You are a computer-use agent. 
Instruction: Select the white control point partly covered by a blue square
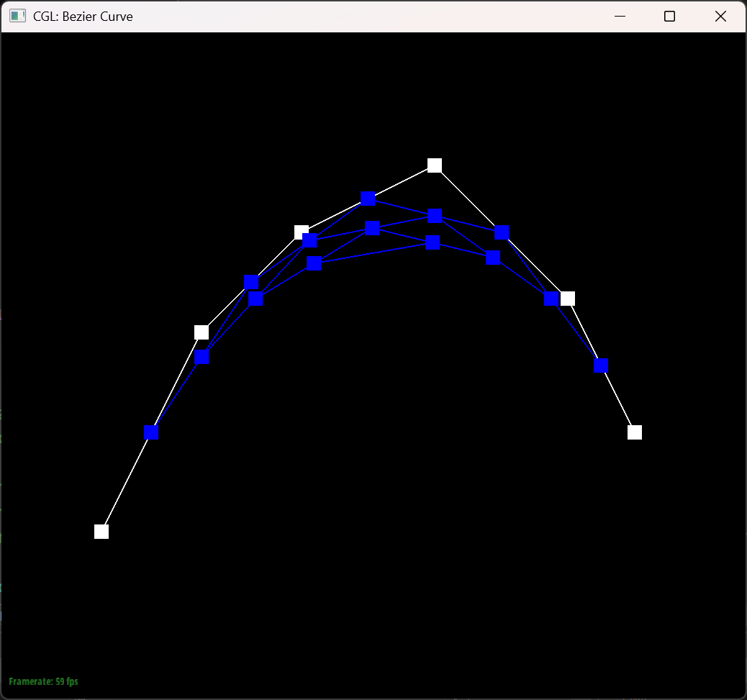(x=300, y=232)
